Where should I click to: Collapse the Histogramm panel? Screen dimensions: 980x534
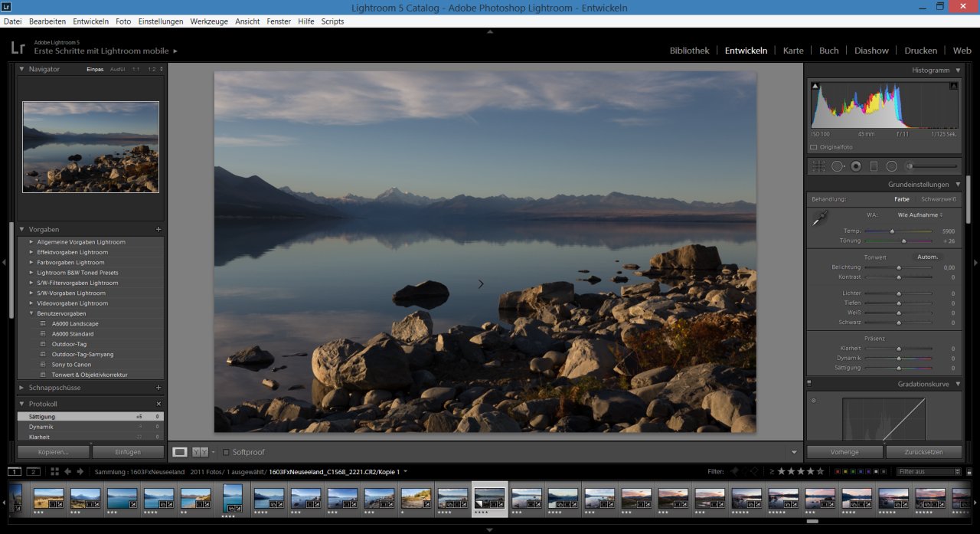[x=958, y=70]
